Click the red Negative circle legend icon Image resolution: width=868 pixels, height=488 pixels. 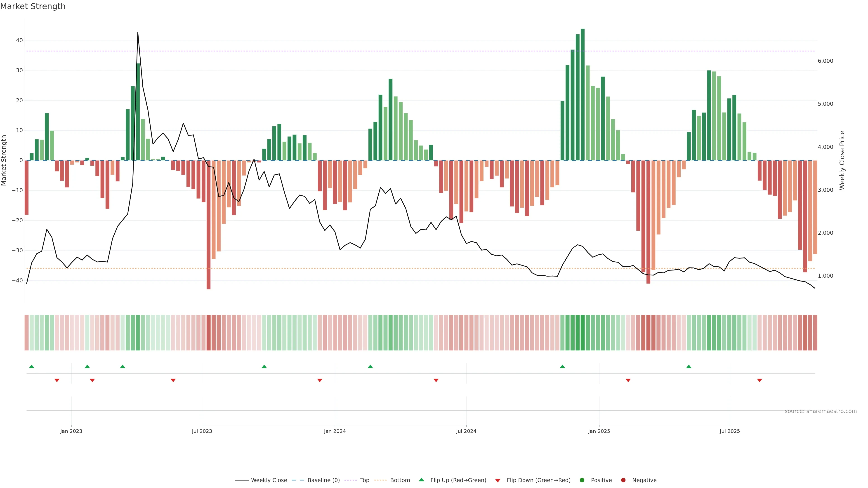(623, 480)
